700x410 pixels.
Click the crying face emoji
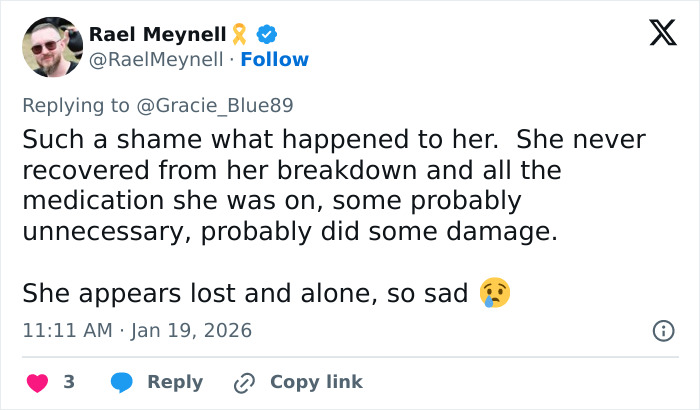[495, 293]
